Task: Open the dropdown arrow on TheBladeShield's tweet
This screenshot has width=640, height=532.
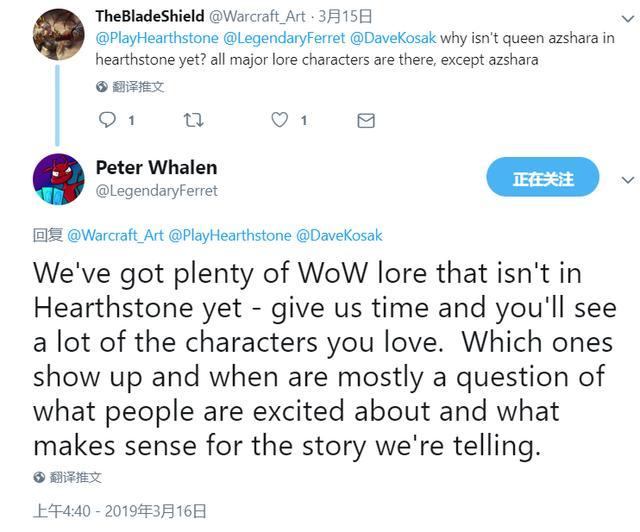Action: [x=627, y=17]
